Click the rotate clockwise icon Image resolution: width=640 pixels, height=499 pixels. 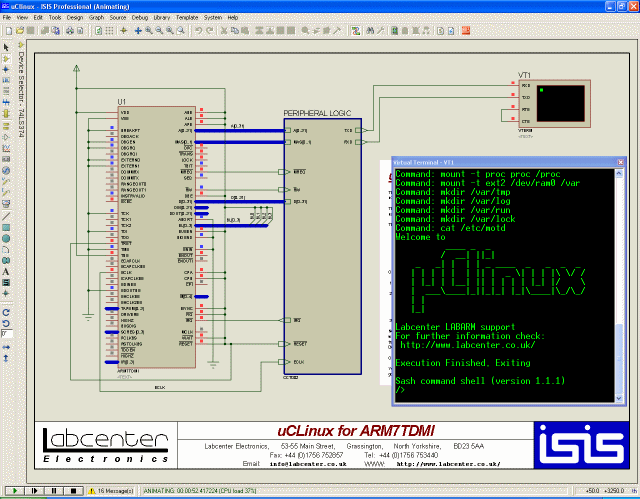[6, 311]
